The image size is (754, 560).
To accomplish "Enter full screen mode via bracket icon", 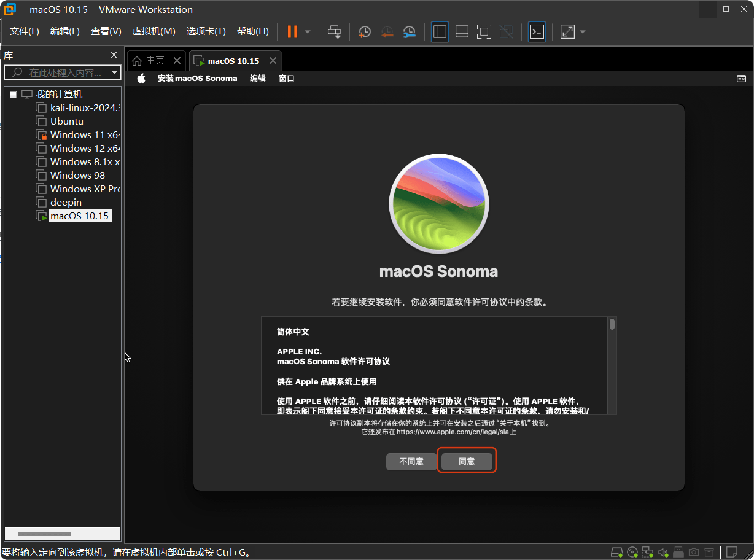I will [x=484, y=31].
